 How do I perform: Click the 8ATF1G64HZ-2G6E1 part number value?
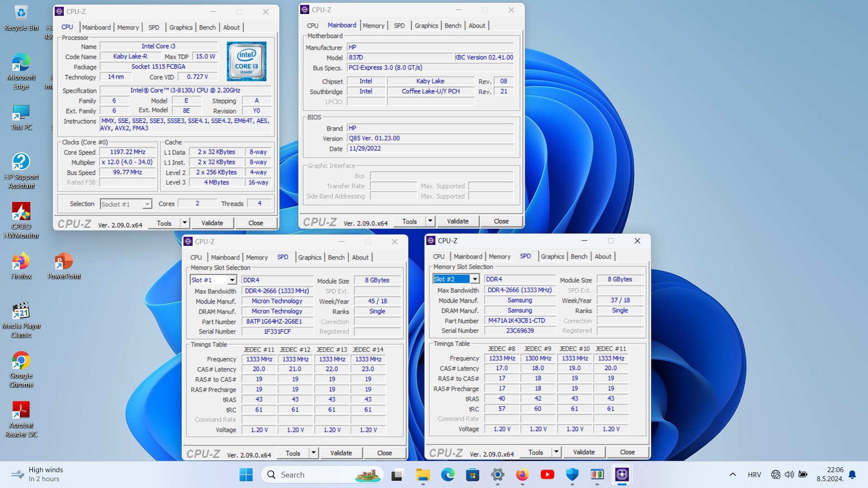click(277, 321)
